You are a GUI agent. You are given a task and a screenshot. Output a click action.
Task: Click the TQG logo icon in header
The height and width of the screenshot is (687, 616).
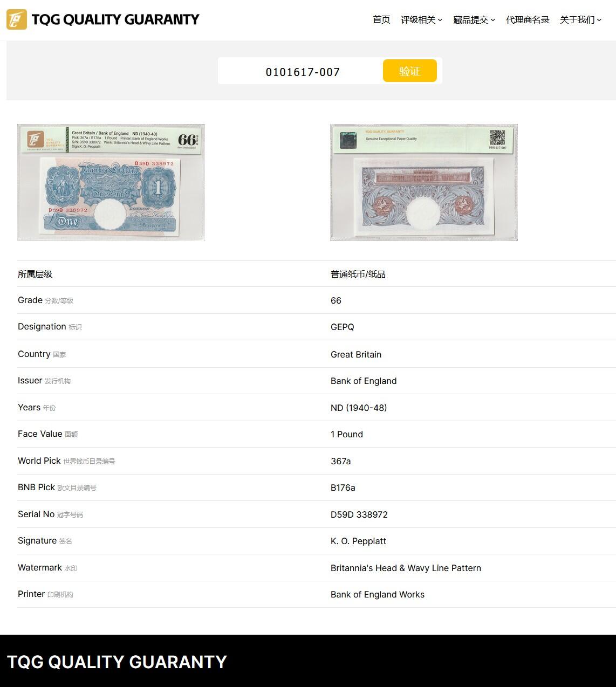[17, 19]
